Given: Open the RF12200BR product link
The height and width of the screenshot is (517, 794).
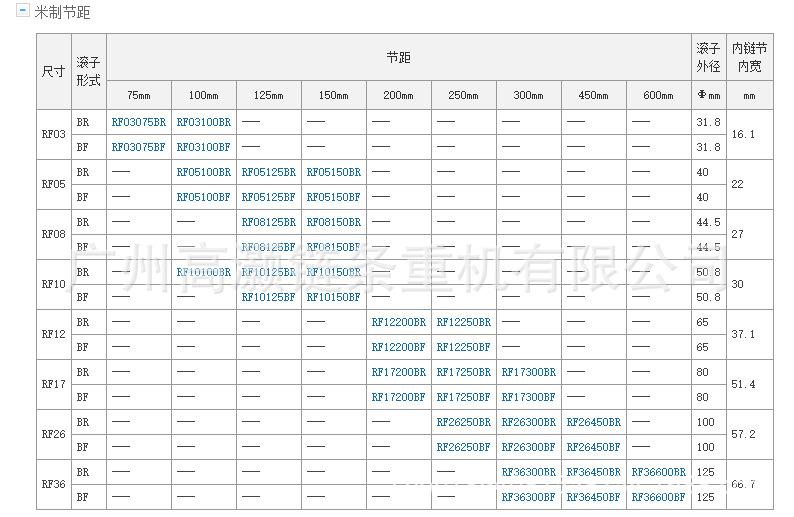Looking at the screenshot, I should (398, 322).
